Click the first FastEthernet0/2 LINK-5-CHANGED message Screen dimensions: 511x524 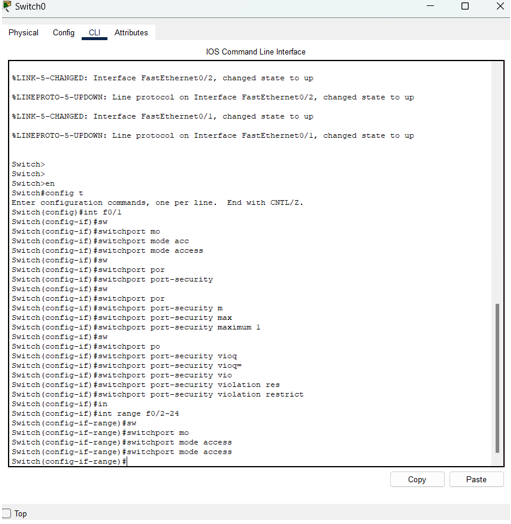tap(163, 78)
